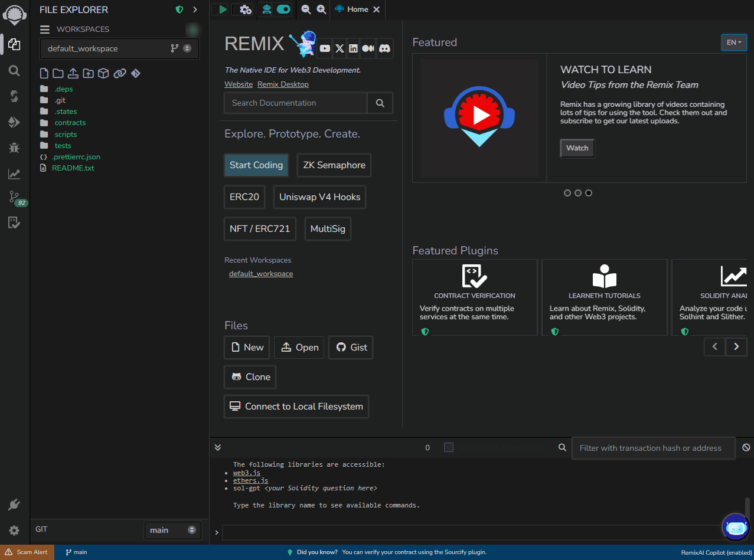The width and height of the screenshot is (754, 560).
Task: Click the upload folder icon
Action: click(x=88, y=73)
